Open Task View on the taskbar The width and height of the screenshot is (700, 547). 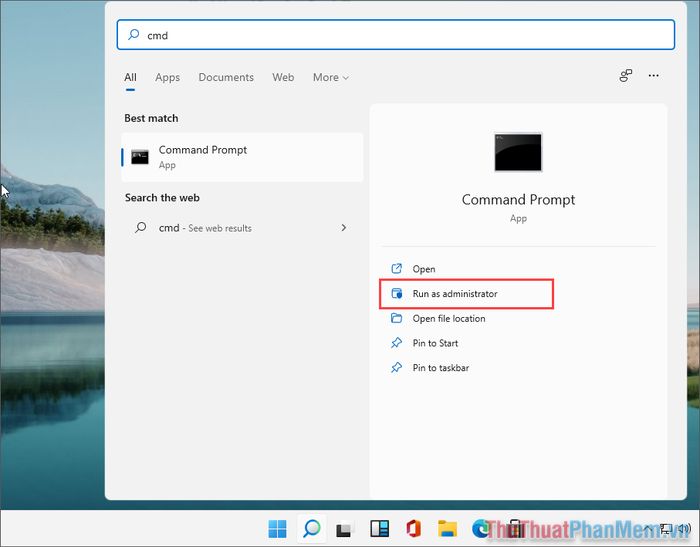click(x=345, y=529)
